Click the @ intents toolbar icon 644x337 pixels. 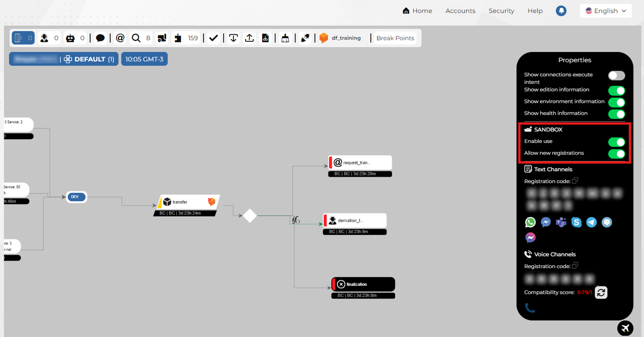[120, 38]
